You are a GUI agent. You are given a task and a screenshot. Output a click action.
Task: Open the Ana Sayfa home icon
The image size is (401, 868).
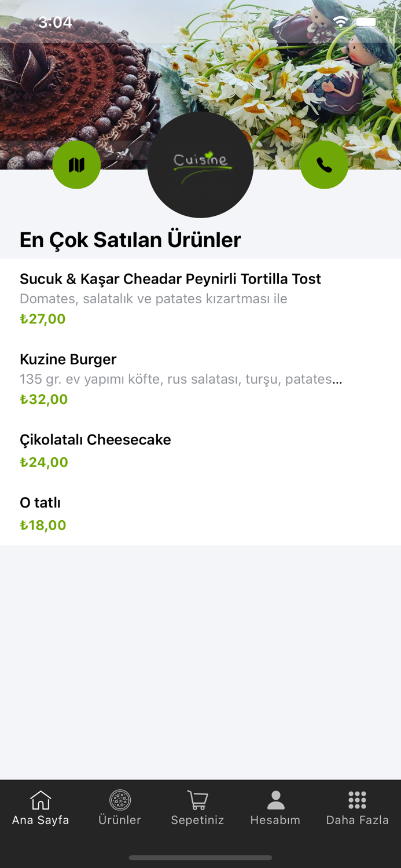(40, 799)
